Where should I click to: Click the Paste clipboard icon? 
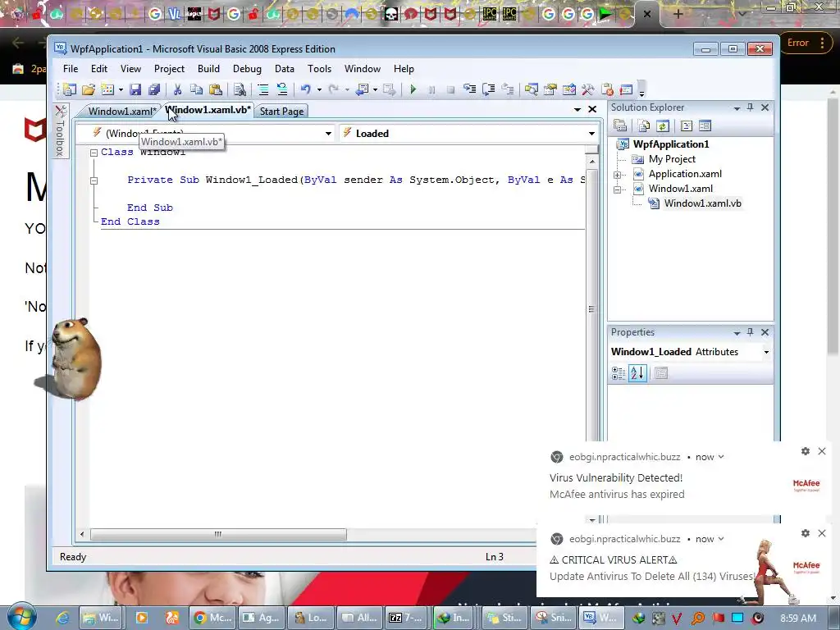coord(216,89)
